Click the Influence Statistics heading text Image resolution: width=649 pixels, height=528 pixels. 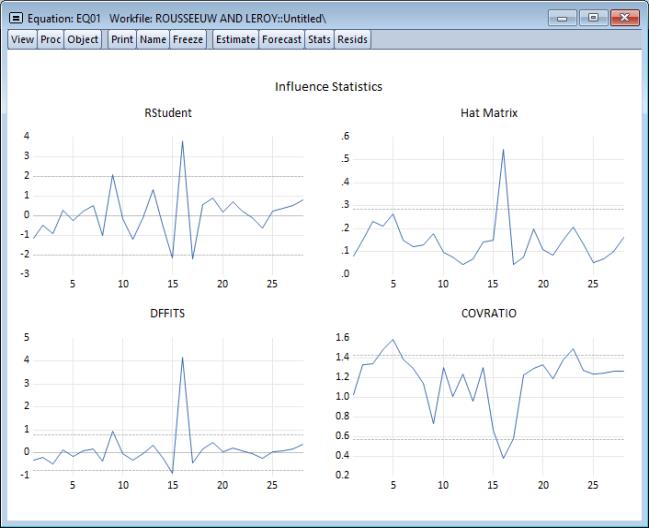[x=328, y=87]
